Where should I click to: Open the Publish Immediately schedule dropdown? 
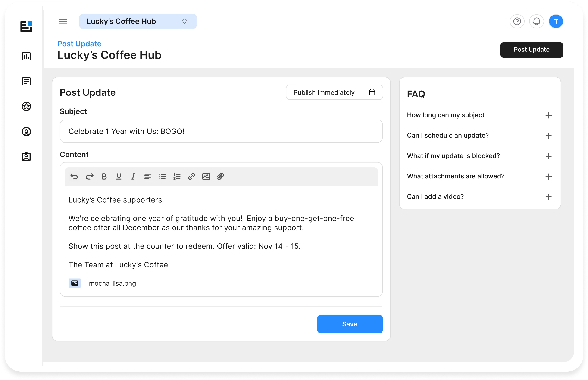click(334, 92)
